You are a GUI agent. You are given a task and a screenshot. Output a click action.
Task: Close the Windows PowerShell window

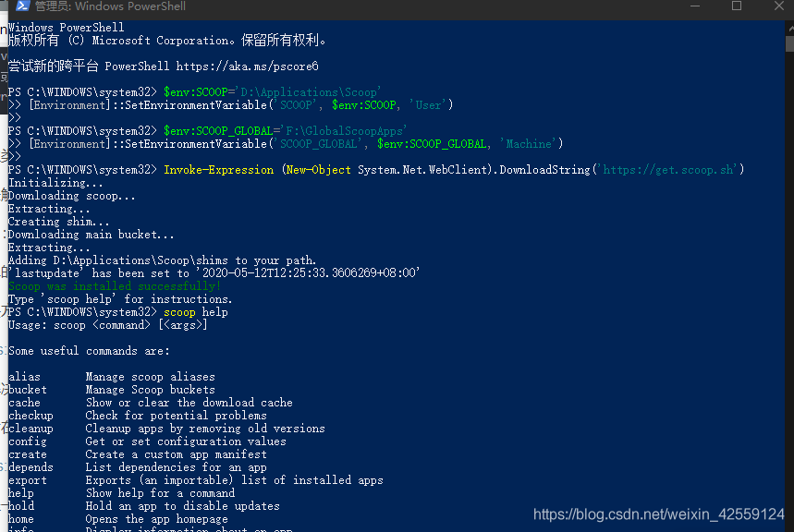point(779,6)
